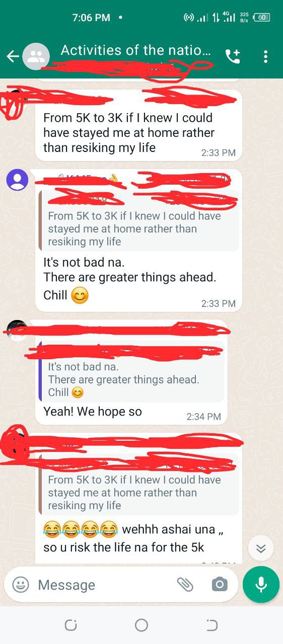Viewport: 283px width, 644px height.
Task: Open recent apps from navigation bar
Action: coord(70,625)
